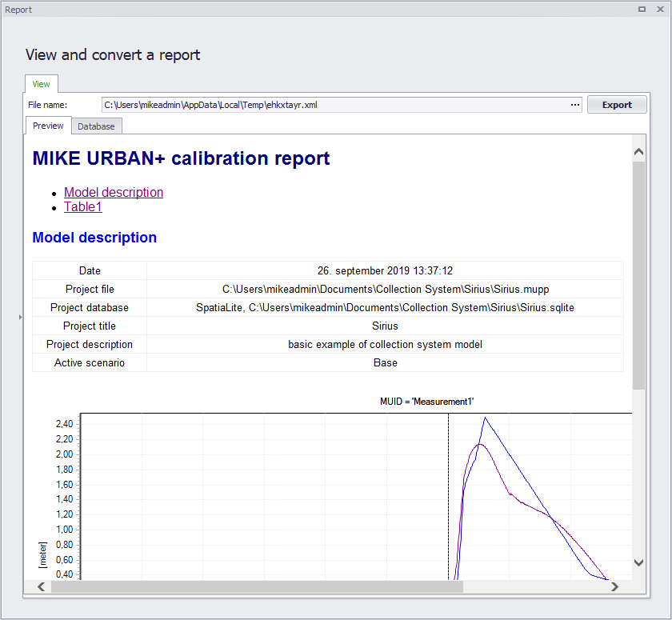Click the horizontal scrollbar thumb
This screenshot has width=672, height=620.
257,586
